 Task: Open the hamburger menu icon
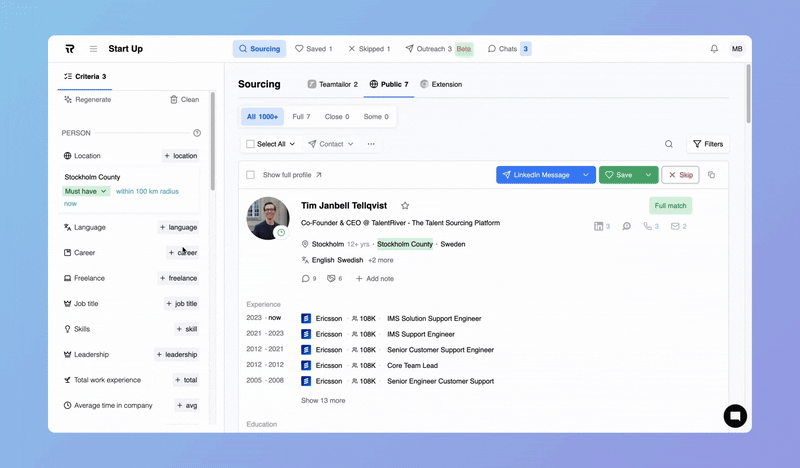pos(93,49)
